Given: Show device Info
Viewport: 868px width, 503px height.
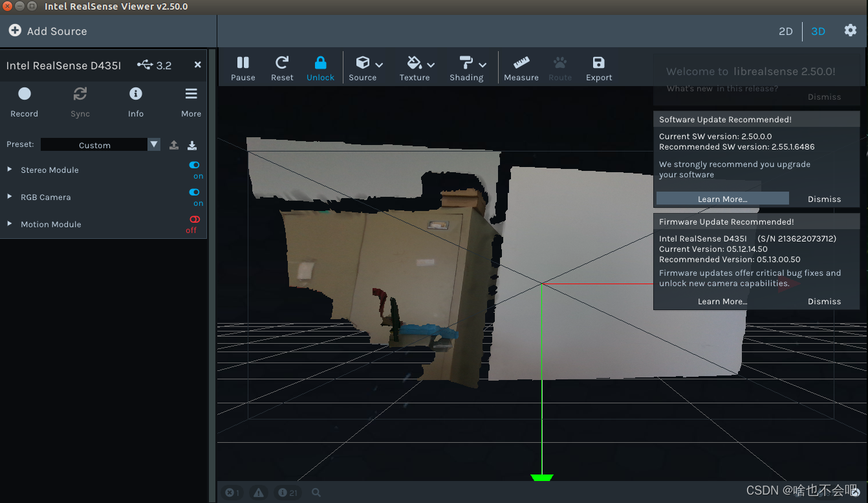Looking at the screenshot, I should coord(136,102).
